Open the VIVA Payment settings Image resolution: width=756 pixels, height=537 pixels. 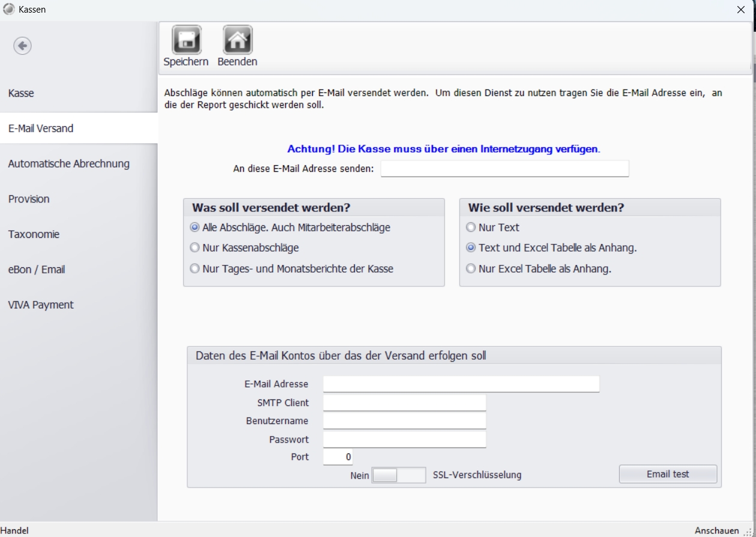pyautogui.click(x=41, y=305)
